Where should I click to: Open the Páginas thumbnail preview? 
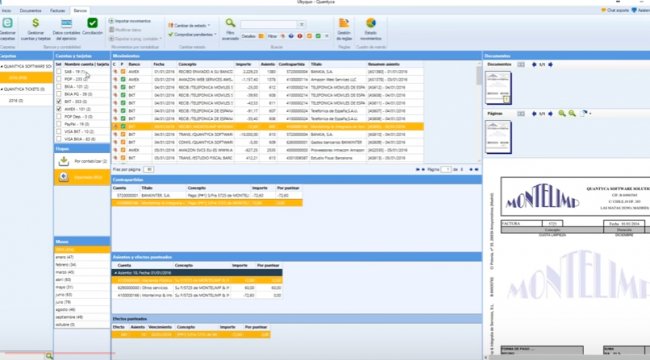coord(498,137)
